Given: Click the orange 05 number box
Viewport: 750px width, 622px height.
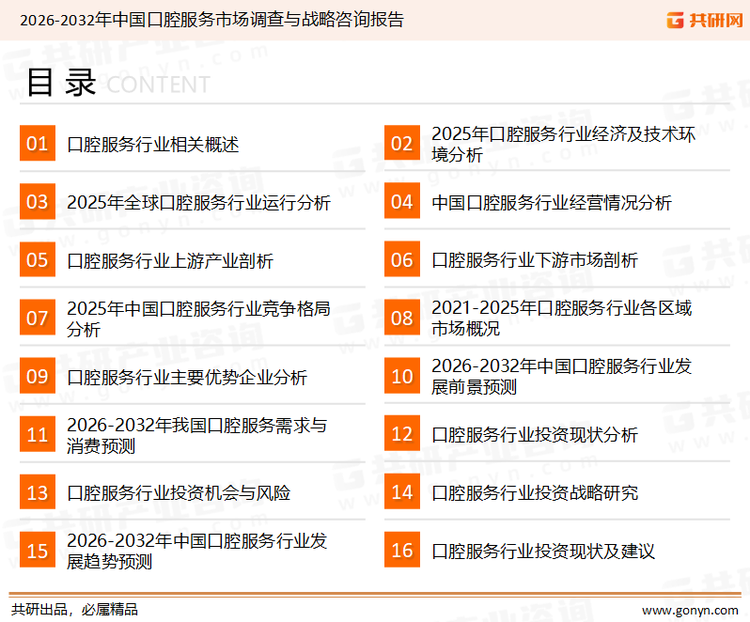Looking at the screenshot, I should [x=37, y=259].
